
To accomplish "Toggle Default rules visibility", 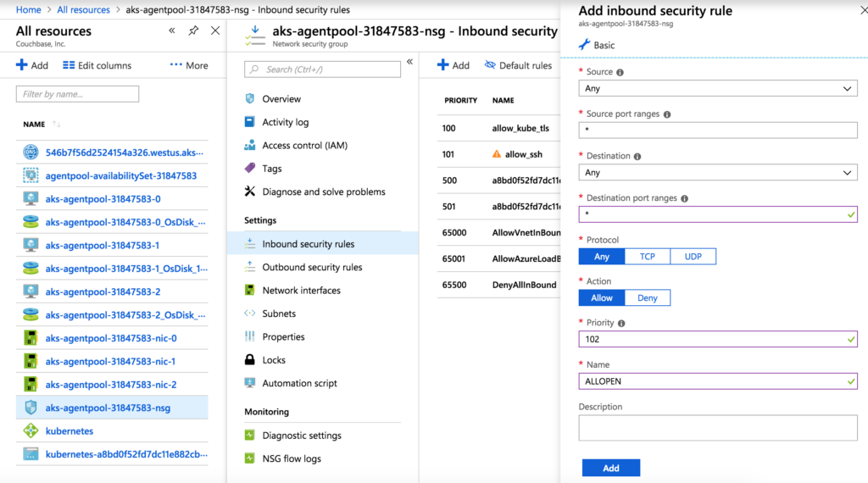I will pos(518,65).
